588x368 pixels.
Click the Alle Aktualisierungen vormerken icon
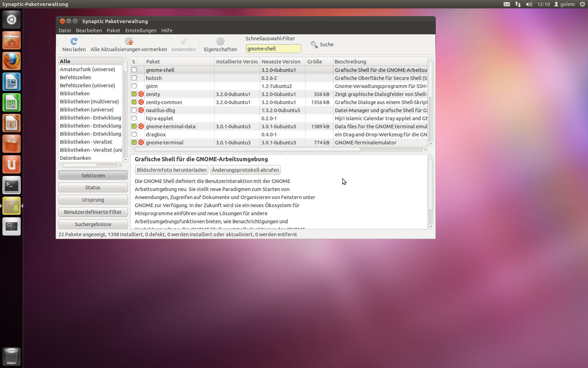click(x=128, y=41)
